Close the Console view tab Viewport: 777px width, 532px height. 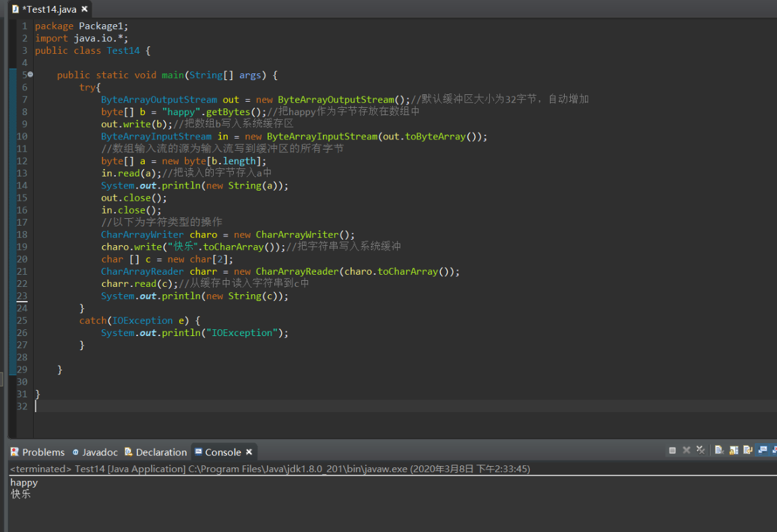click(x=249, y=453)
